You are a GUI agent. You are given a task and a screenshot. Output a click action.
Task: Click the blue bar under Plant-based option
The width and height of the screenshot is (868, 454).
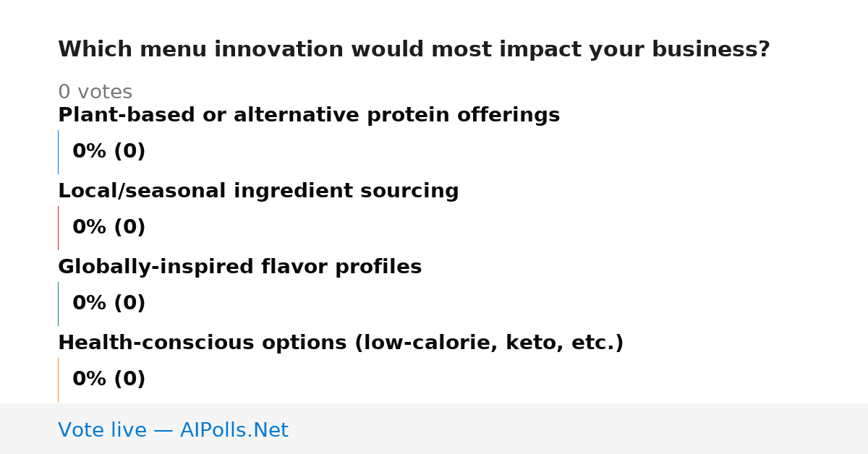(x=58, y=152)
